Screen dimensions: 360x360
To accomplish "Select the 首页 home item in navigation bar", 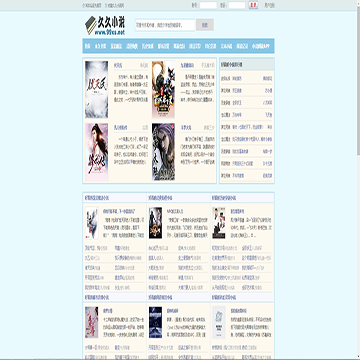I will coord(87,46).
